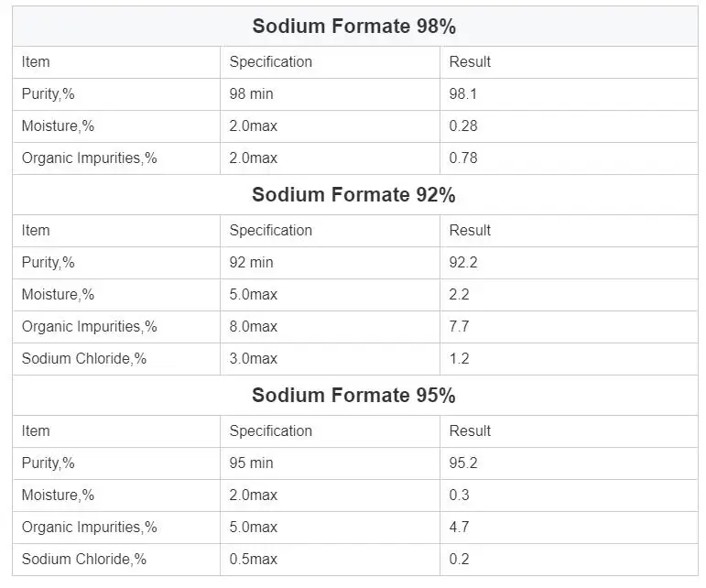Image resolution: width=706 pixels, height=588 pixels.
Task: Click the 0.28 moisture result cell
Action: (x=463, y=126)
